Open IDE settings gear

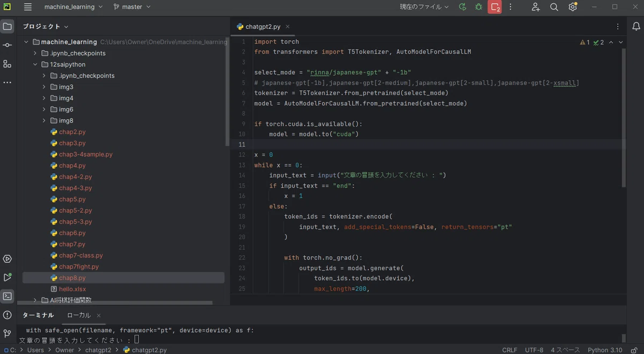(x=573, y=7)
